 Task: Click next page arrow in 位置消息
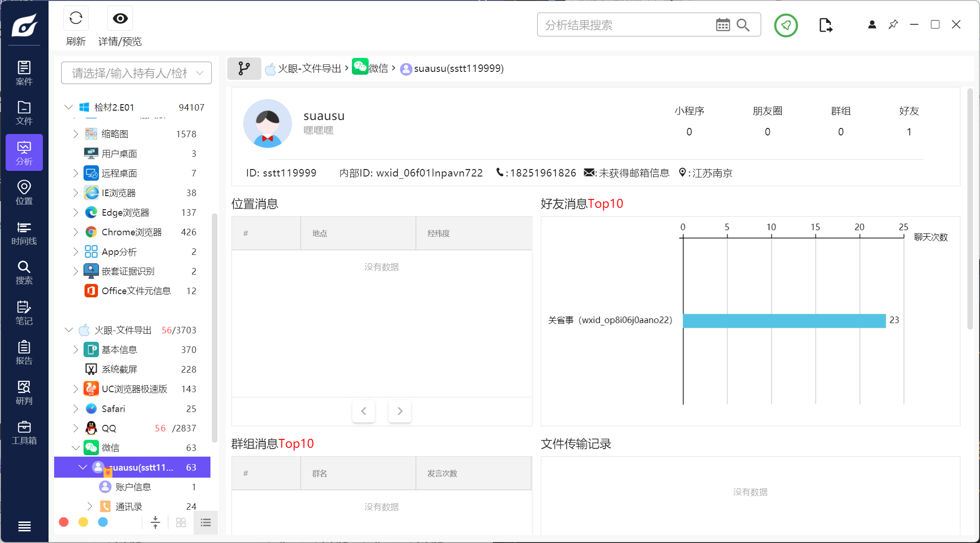click(x=399, y=411)
